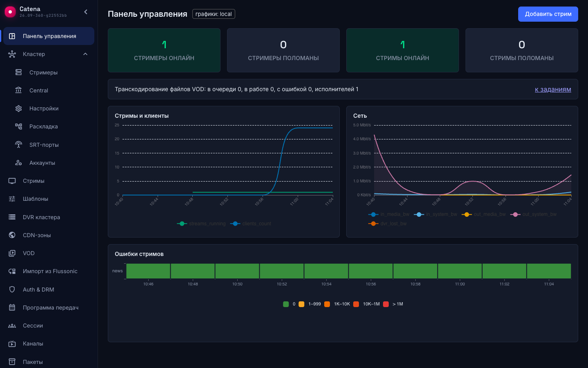
Task: Click the графики: local badge
Action: coord(214,14)
